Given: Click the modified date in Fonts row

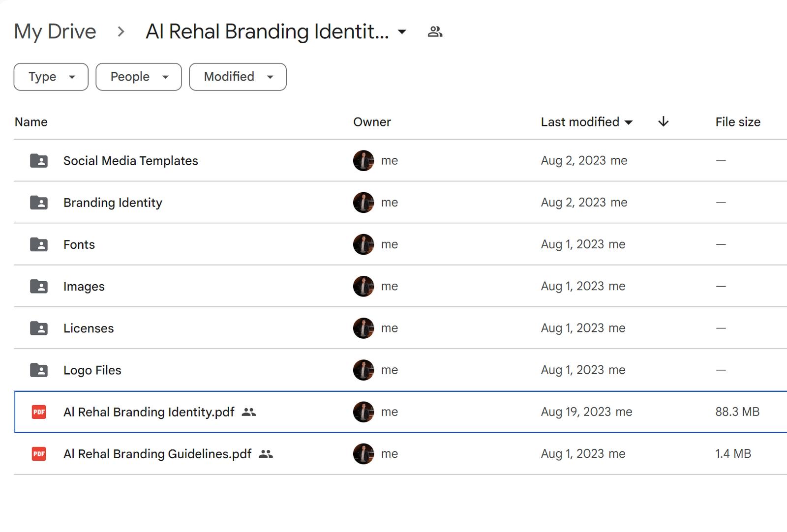Looking at the screenshot, I should point(573,244).
